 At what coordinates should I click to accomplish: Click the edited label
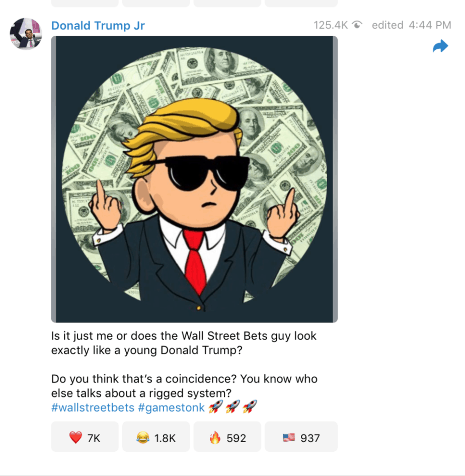coord(387,25)
